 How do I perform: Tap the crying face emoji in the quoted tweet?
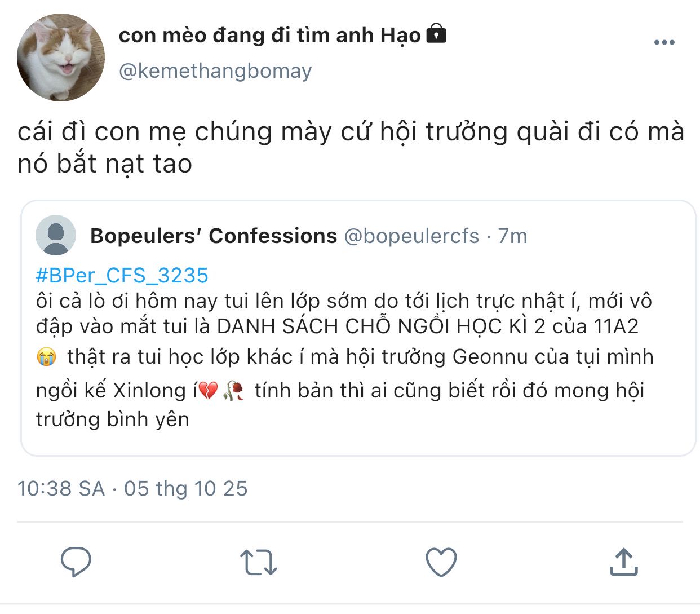[46, 357]
